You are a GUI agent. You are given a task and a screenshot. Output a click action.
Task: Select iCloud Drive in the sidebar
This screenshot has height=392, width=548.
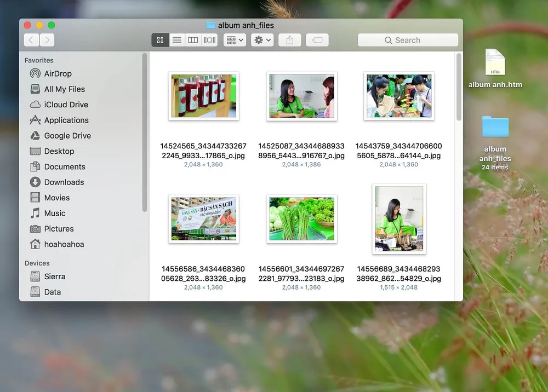click(x=66, y=105)
